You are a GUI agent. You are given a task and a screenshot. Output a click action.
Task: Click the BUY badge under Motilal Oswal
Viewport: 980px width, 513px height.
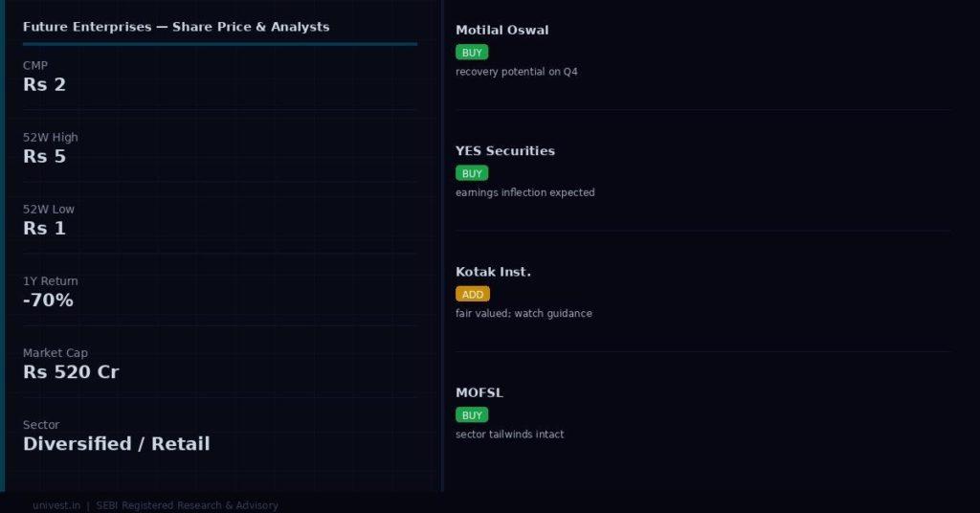472,53
